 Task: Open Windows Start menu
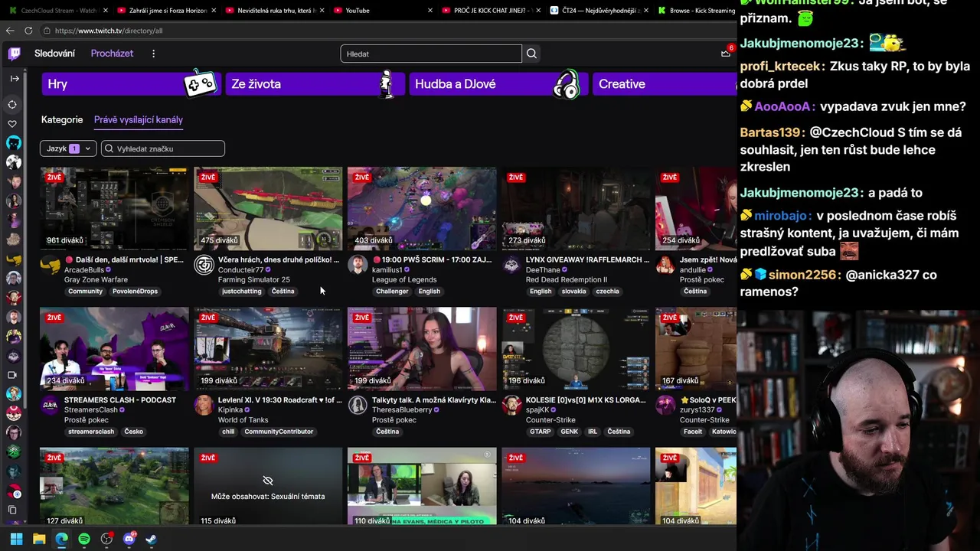pos(16,539)
